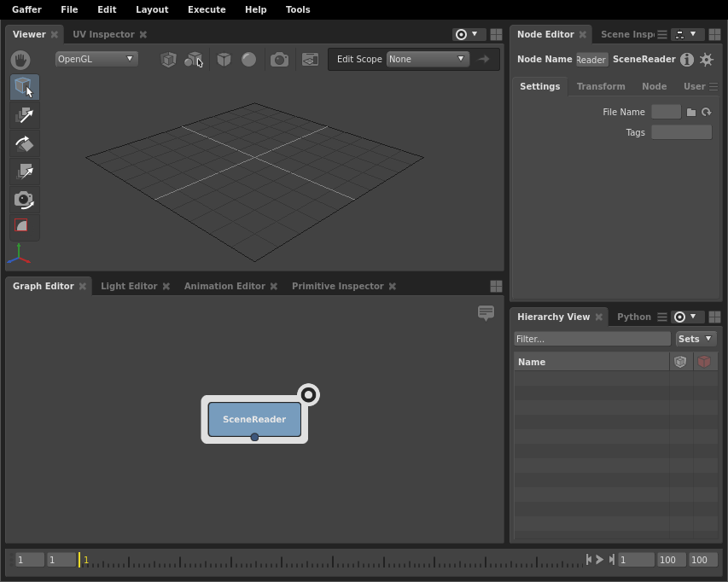Click the Transform tab in Node Editor
Image resolution: width=728 pixels, height=582 pixels.
coord(601,86)
